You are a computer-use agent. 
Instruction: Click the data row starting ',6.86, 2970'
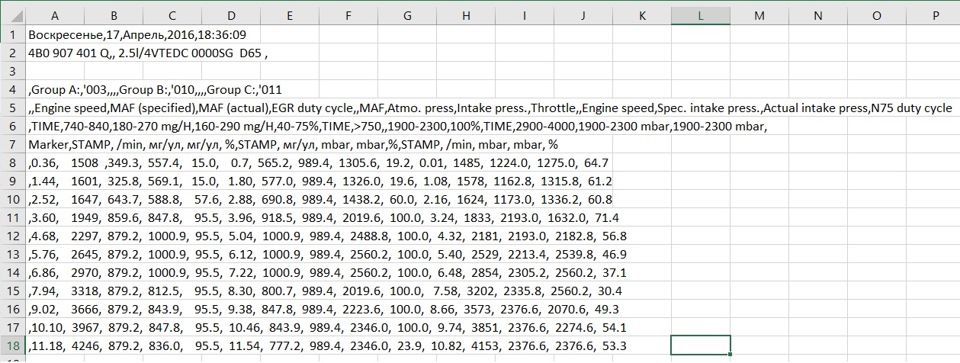tap(328, 273)
